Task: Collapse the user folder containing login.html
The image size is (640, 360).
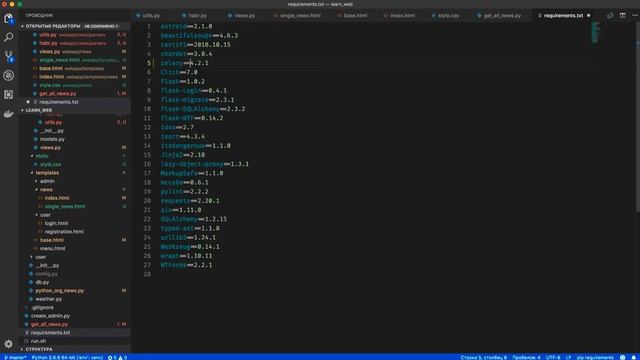Action: [x=45, y=215]
